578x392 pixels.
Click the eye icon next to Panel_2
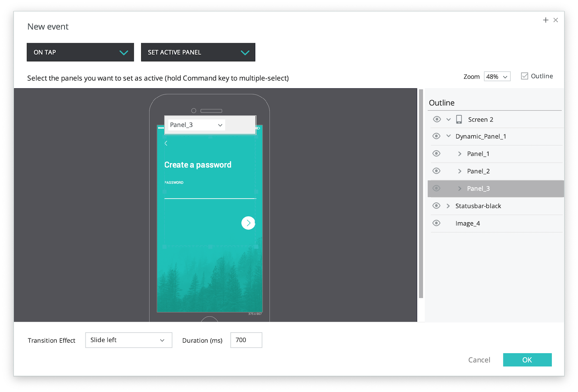point(436,171)
